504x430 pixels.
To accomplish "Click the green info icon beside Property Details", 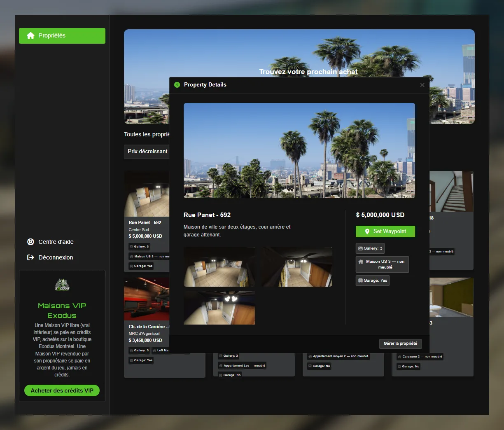I will pos(177,85).
